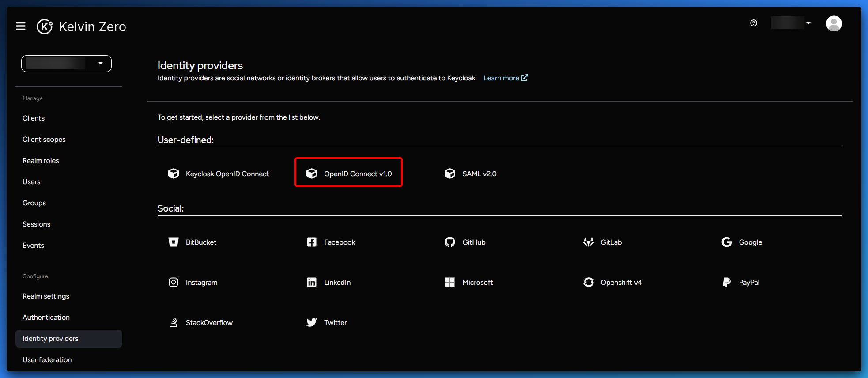
Task: Select Keycloak OpenID Connect provider label
Action: (227, 174)
